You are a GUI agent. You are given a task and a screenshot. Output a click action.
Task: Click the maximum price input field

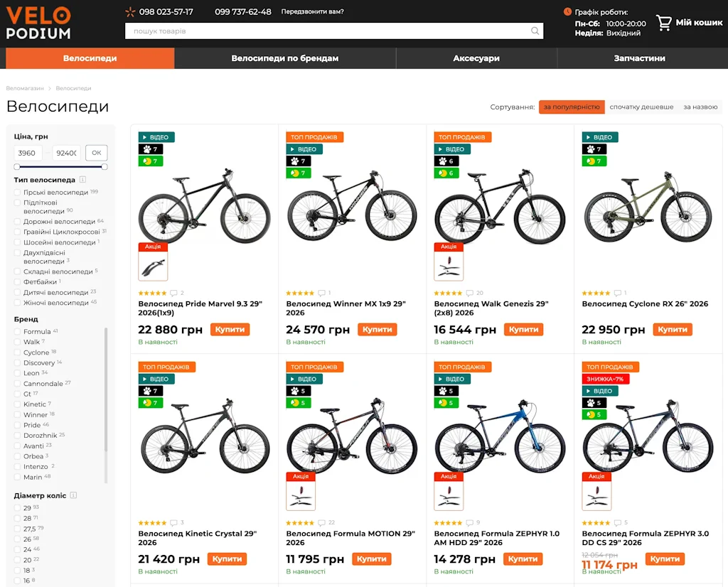pos(66,153)
